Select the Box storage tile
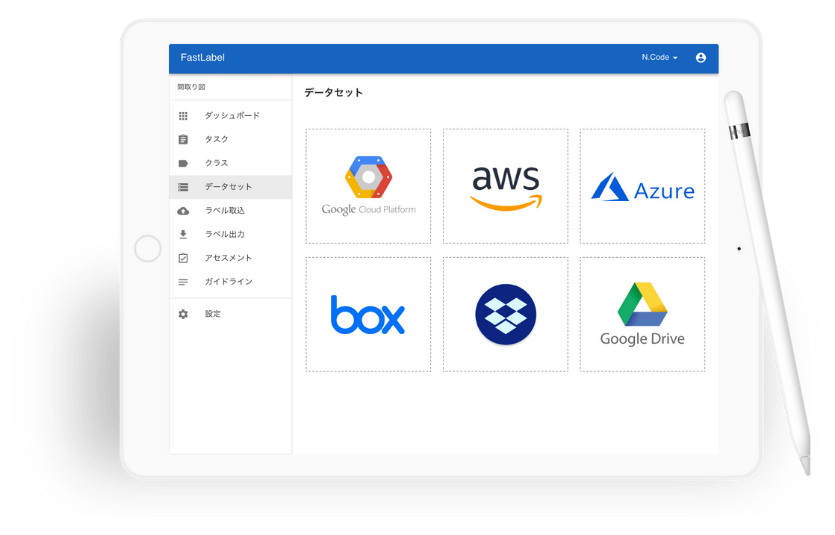The height and width of the screenshot is (535, 835). [x=368, y=314]
